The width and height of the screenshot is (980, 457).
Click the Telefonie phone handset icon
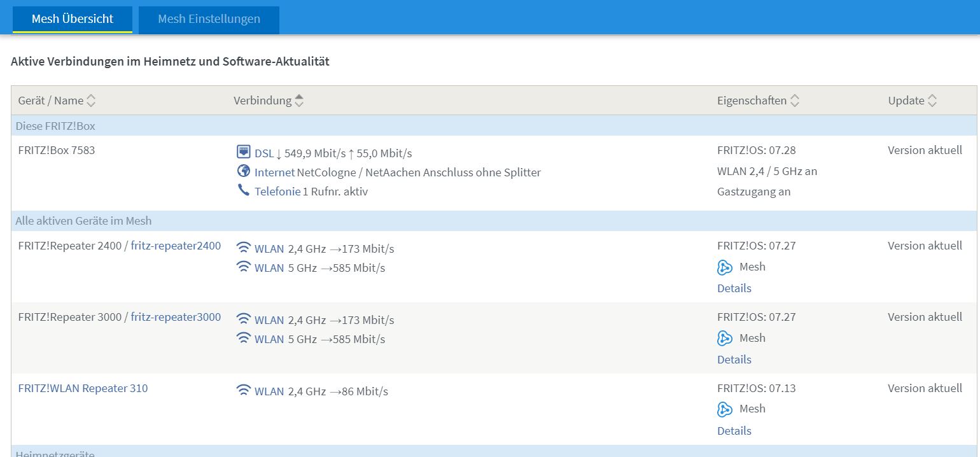243,190
